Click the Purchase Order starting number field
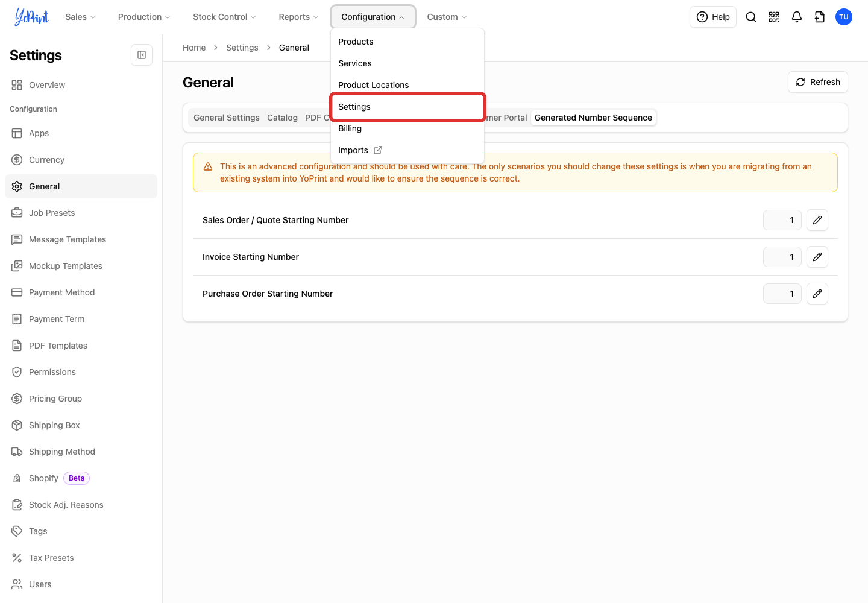This screenshot has width=868, height=603. 782,294
